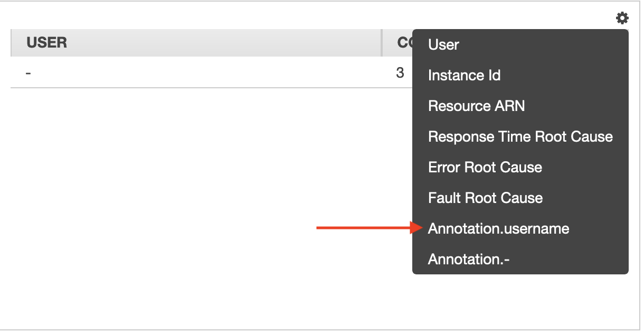
Task: Choose Instance Id from the menu
Action: [464, 76]
